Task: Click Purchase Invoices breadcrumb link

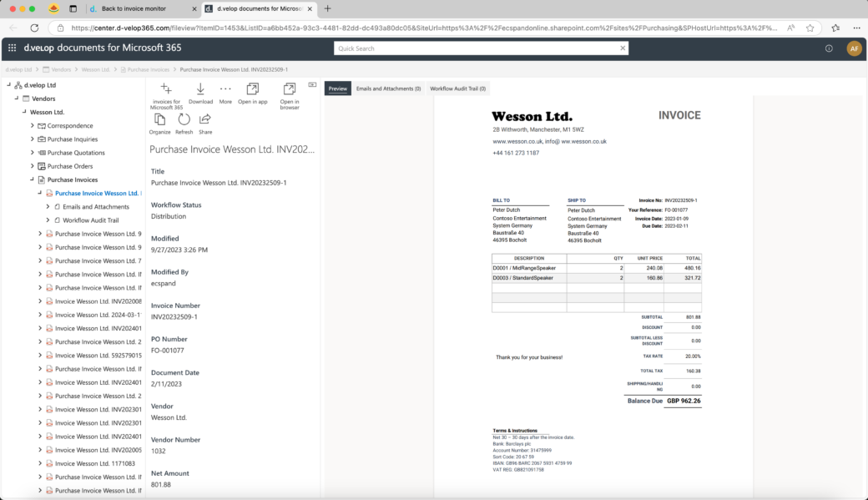Action: (x=149, y=70)
